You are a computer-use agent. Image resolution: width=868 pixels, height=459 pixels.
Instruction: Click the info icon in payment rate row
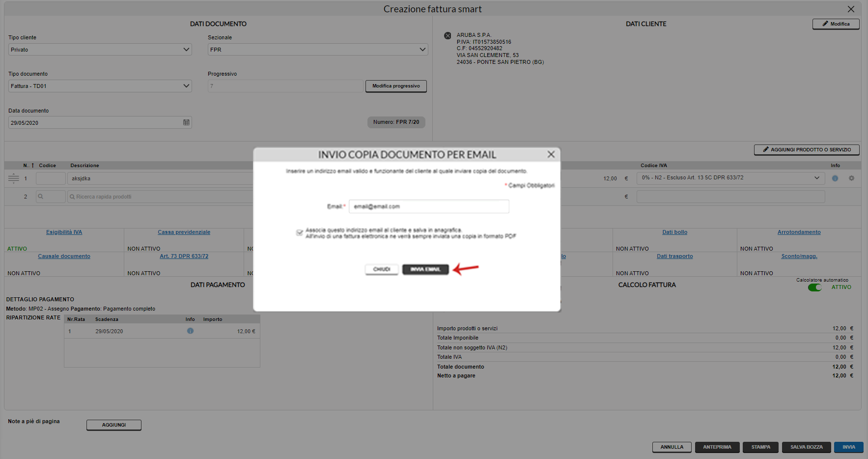[x=190, y=331]
